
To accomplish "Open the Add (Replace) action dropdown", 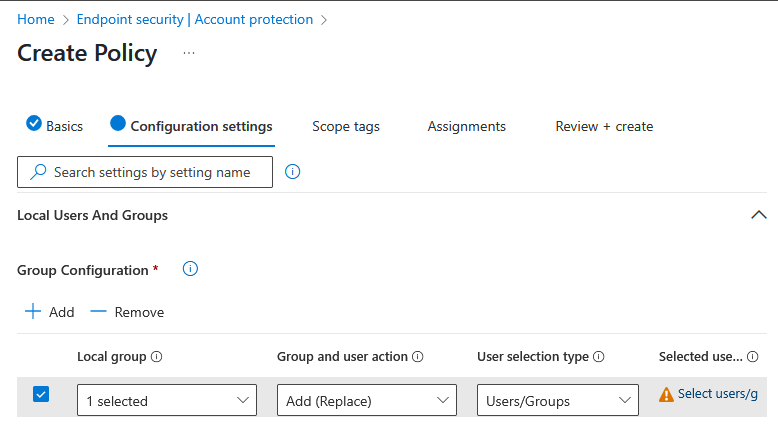I will pos(366,401).
